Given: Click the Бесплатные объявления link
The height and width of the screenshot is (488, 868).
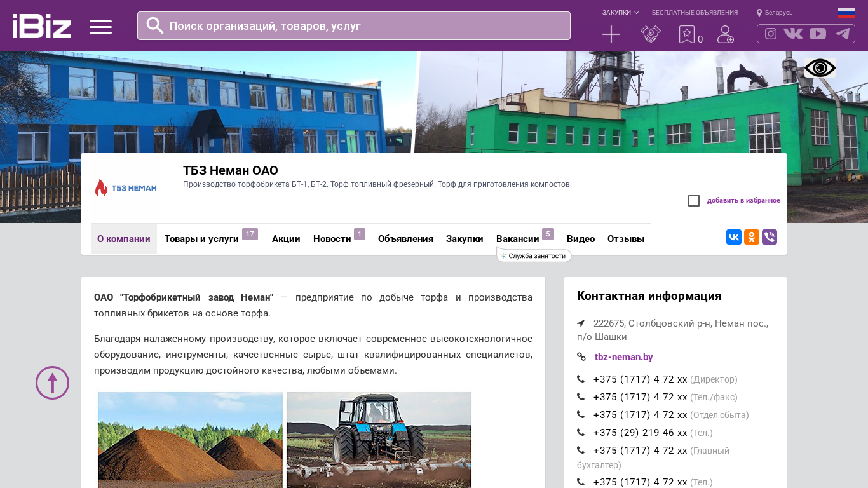Looking at the screenshot, I should [x=695, y=13].
